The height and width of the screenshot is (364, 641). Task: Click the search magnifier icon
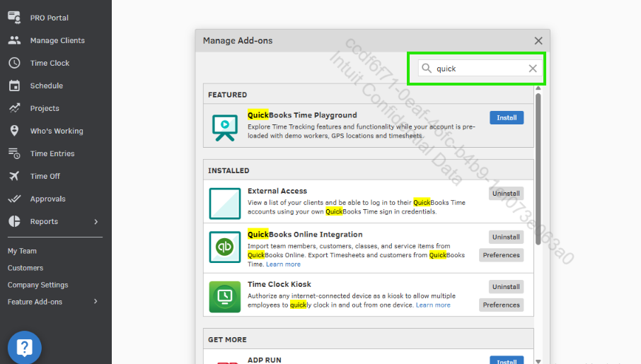click(427, 69)
